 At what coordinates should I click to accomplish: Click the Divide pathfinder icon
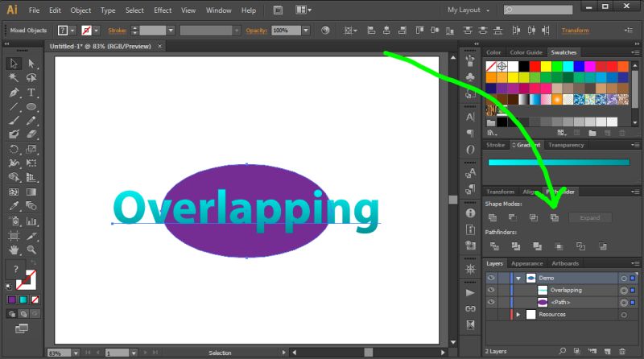coord(494,246)
